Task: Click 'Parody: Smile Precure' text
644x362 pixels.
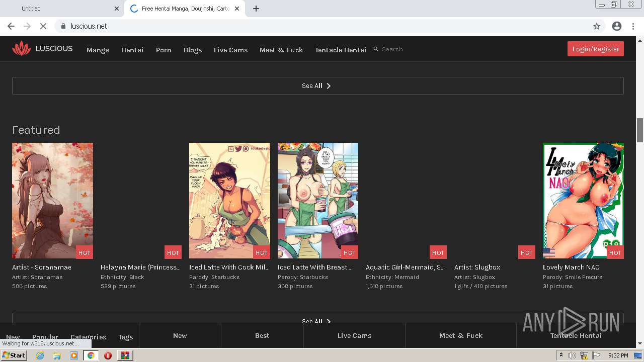Action: click(x=573, y=277)
